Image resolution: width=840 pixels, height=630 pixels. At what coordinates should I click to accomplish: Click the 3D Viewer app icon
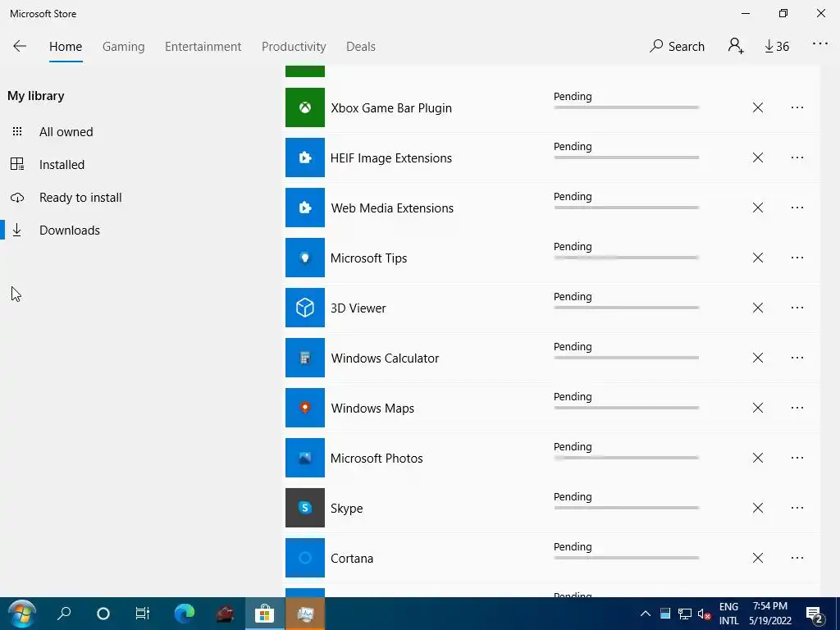coord(305,308)
